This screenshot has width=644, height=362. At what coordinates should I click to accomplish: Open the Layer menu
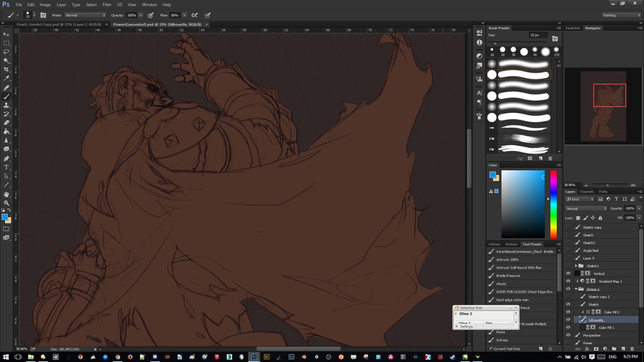61,4
